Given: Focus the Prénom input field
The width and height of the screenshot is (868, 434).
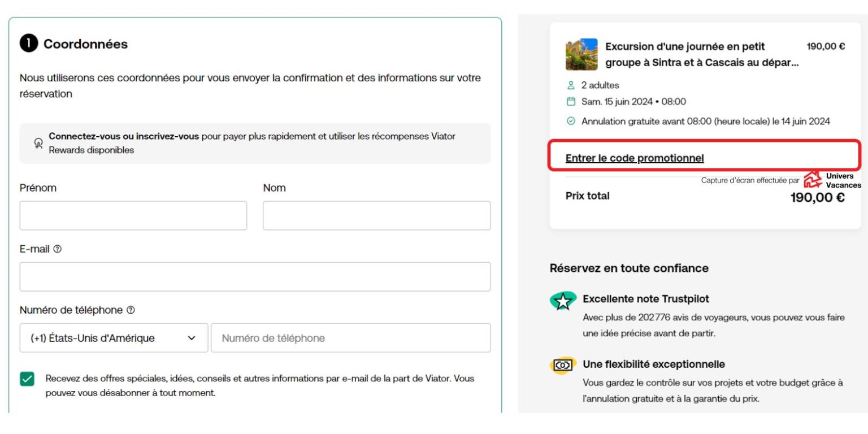Looking at the screenshot, I should click(133, 216).
